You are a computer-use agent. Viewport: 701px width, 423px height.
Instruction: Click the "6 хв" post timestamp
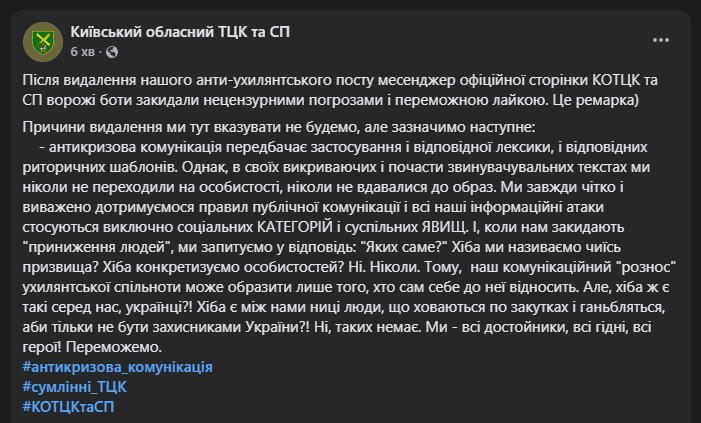click(82, 51)
